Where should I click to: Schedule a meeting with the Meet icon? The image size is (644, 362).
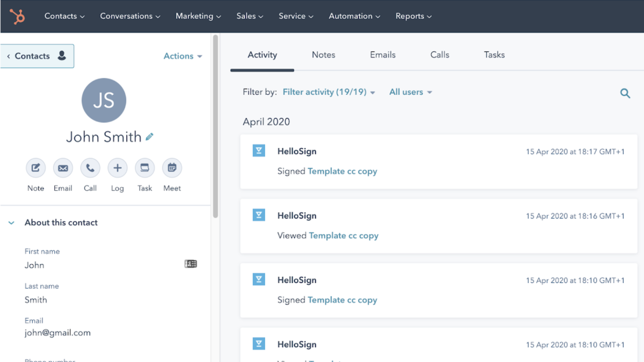tap(172, 168)
